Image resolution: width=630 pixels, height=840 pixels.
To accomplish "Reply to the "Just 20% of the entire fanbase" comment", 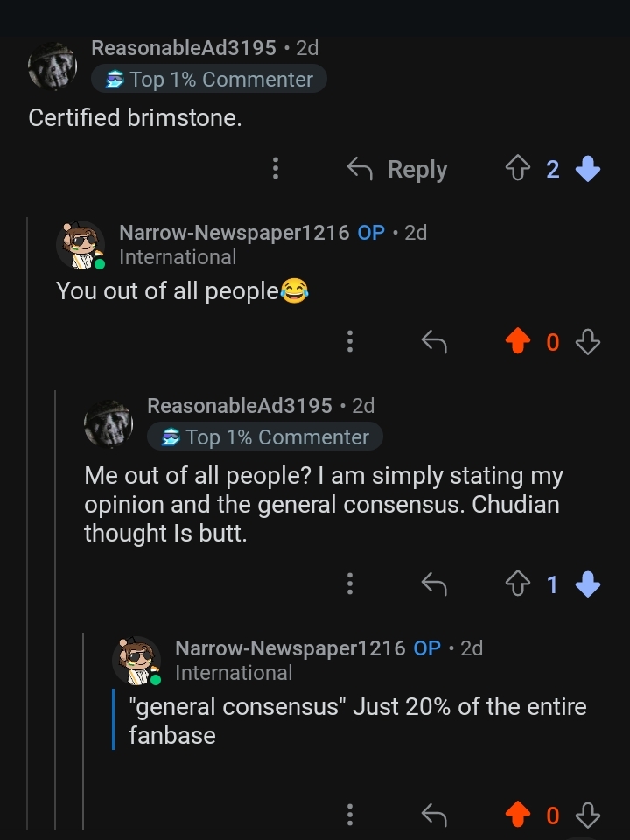I will pyautogui.click(x=434, y=815).
